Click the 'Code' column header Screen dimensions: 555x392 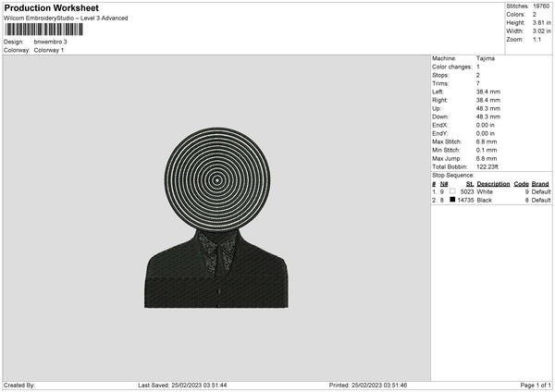(x=521, y=184)
